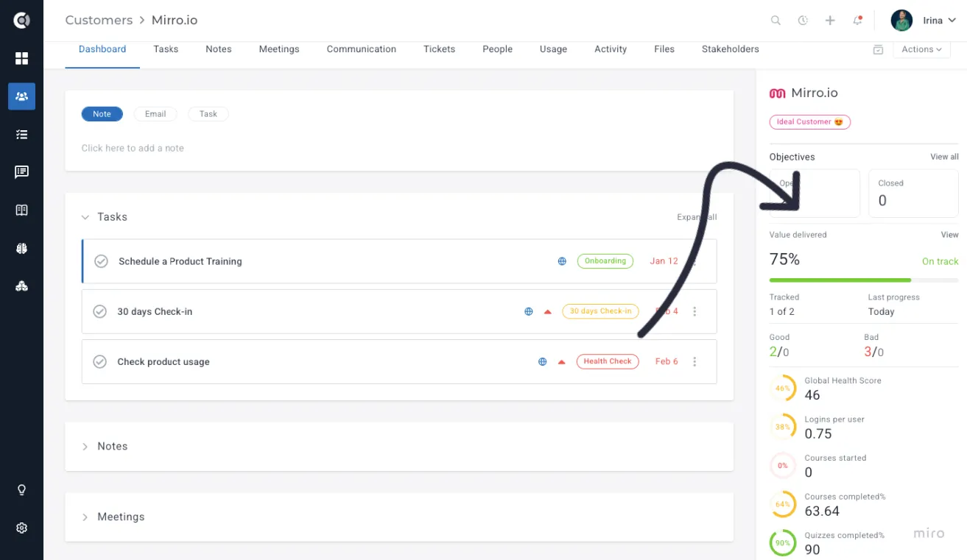967x560 pixels.
Task: Open the Dashboard grid icon in sidebar
Action: click(x=21, y=58)
